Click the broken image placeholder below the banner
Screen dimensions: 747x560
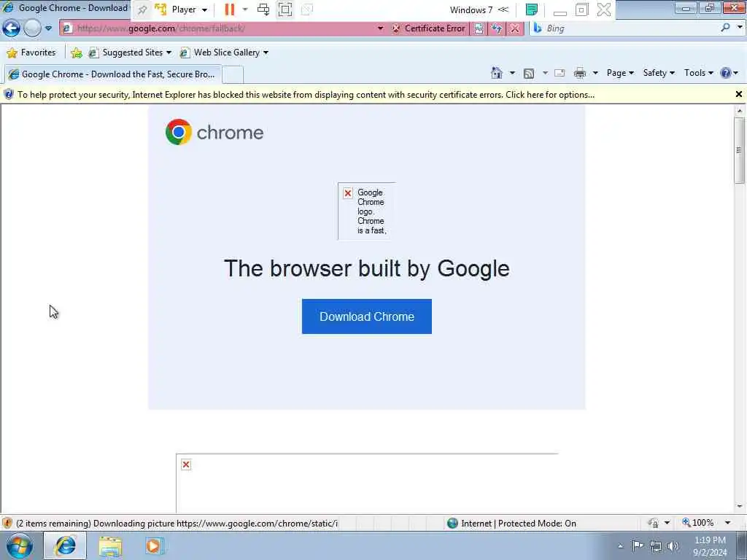tap(367, 483)
